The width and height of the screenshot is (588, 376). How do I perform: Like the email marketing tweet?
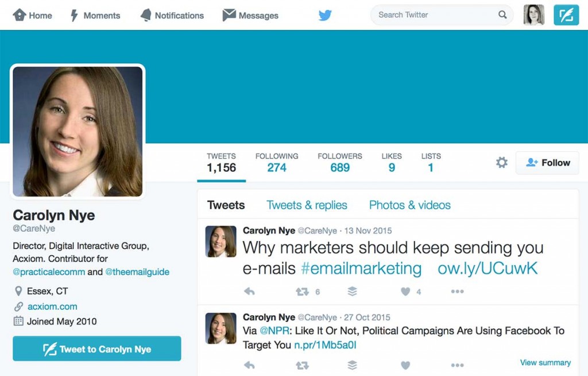405,291
